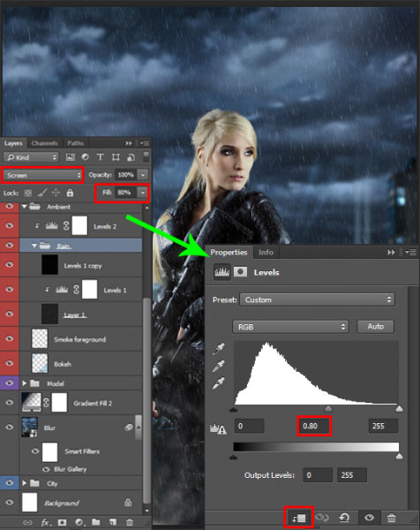Open the Screen blend mode dropdown
Image resolution: width=420 pixels, height=530 pixels.
click(43, 175)
